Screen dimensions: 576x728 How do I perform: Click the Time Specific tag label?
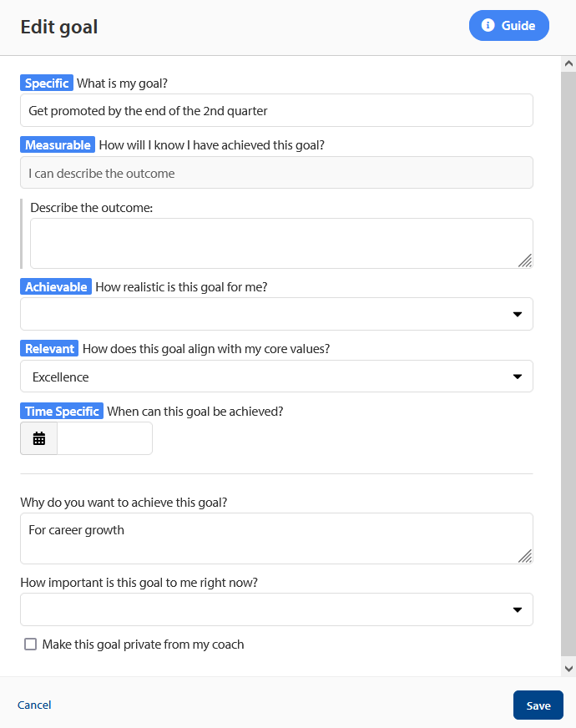(x=62, y=412)
